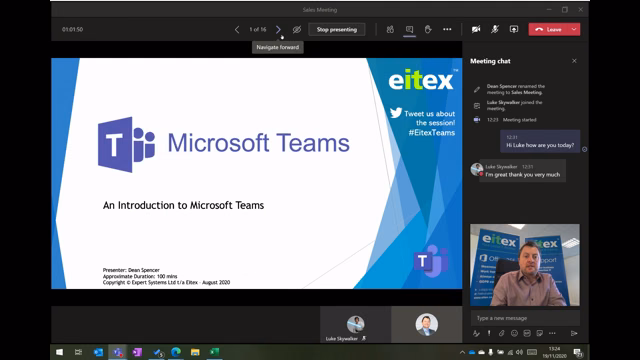
Task: Minimize the Sales Meeting window
Action: [x=549, y=9]
